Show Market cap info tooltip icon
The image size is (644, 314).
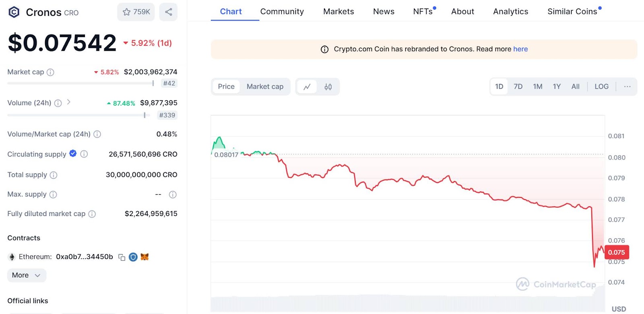pyautogui.click(x=50, y=72)
